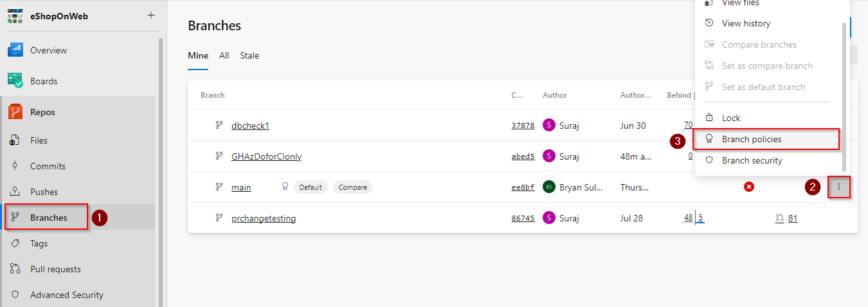Open the Commits icon in the sidebar
Image resolution: width=868 pixels, height=307 pixels.
pos(15,166)
